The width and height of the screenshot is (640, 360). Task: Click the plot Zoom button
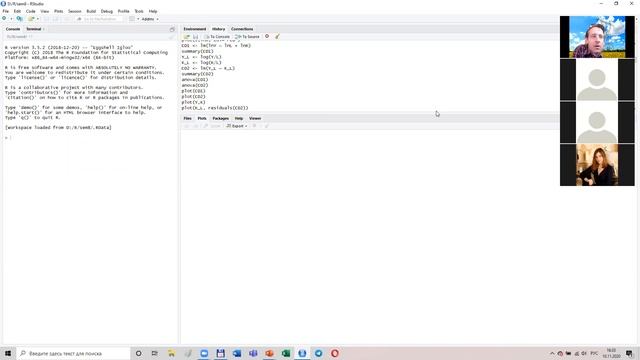click(213, 126)
